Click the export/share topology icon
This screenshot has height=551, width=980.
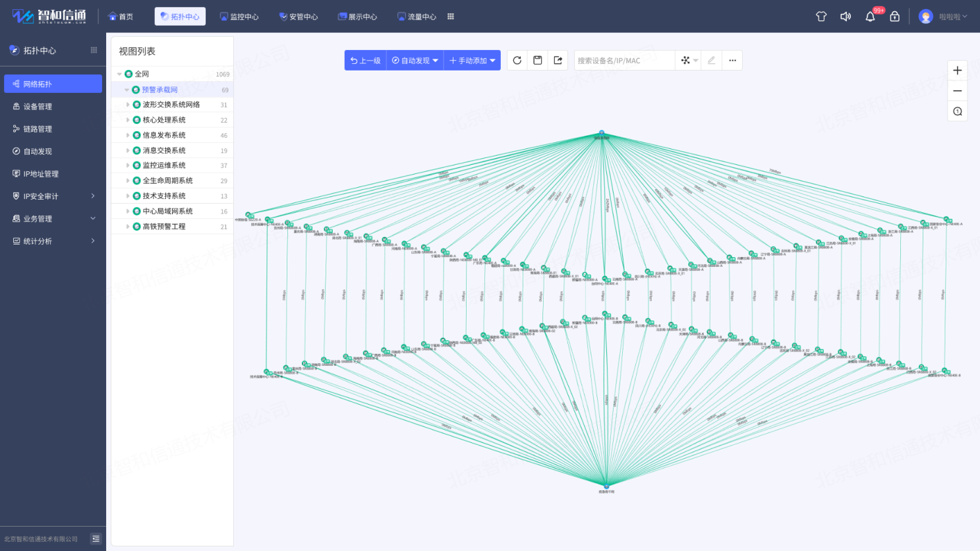click(x=558, y=61)
